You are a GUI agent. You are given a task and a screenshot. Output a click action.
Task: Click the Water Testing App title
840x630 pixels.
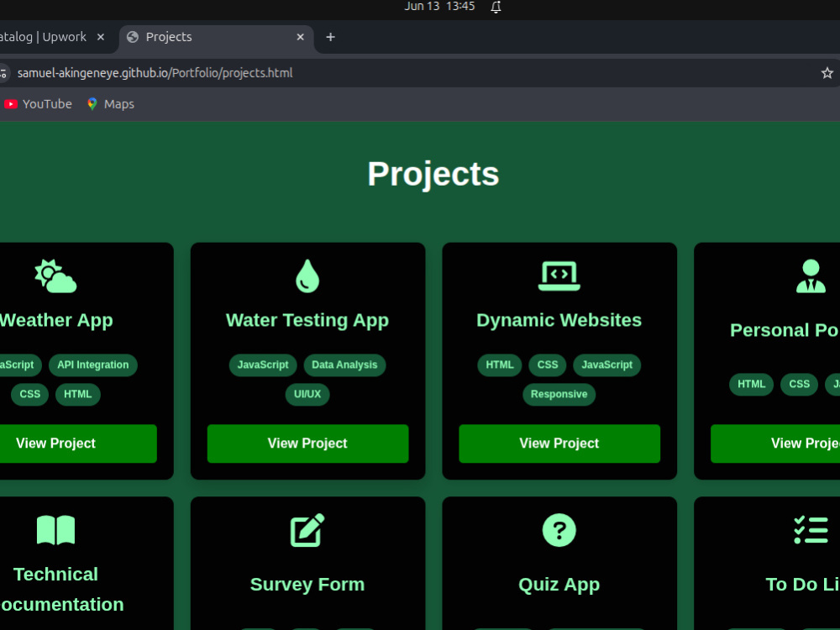(x=307, y=320)
